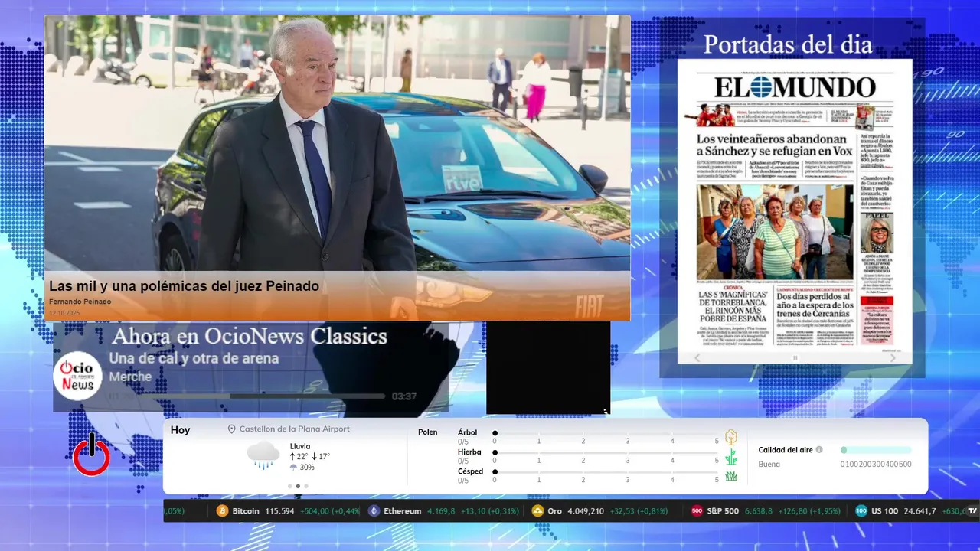Screen dimensions: 980x551
Task: Click the 03:37 track duration
Action: coord(404,396)
